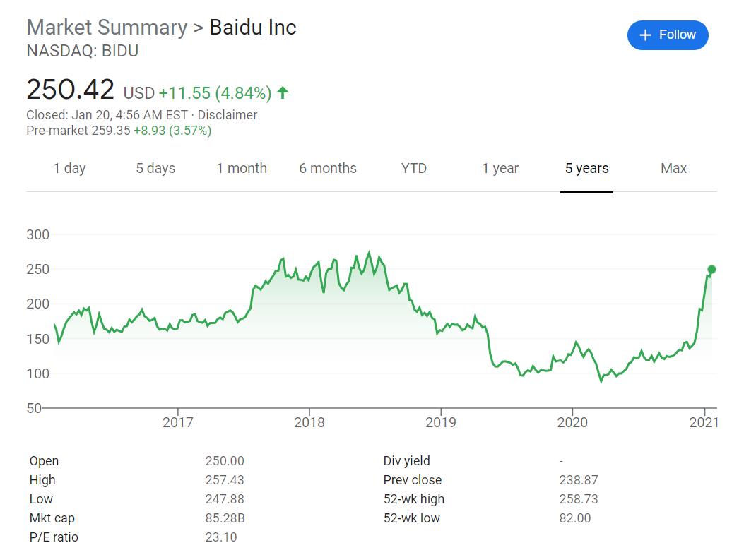756x550 pixels.
Task: Click the plus icon in Follow button
Action: (x=646, y=35)
